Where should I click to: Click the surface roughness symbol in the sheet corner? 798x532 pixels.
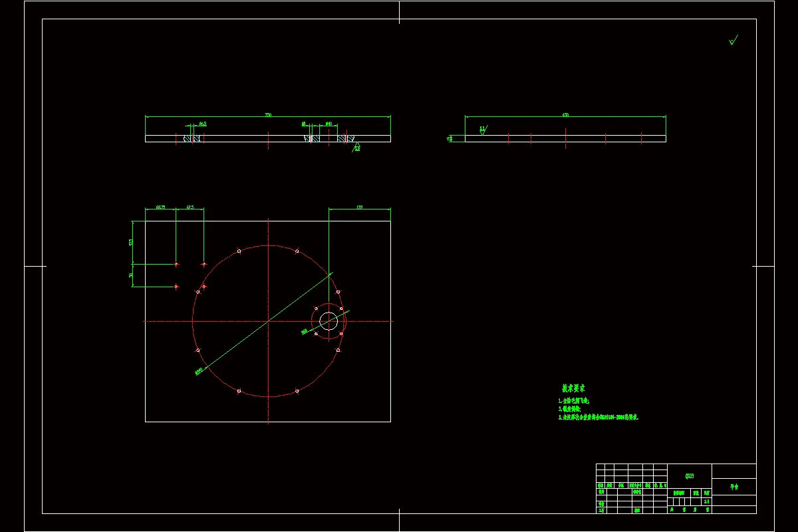(x=733, y=41)
